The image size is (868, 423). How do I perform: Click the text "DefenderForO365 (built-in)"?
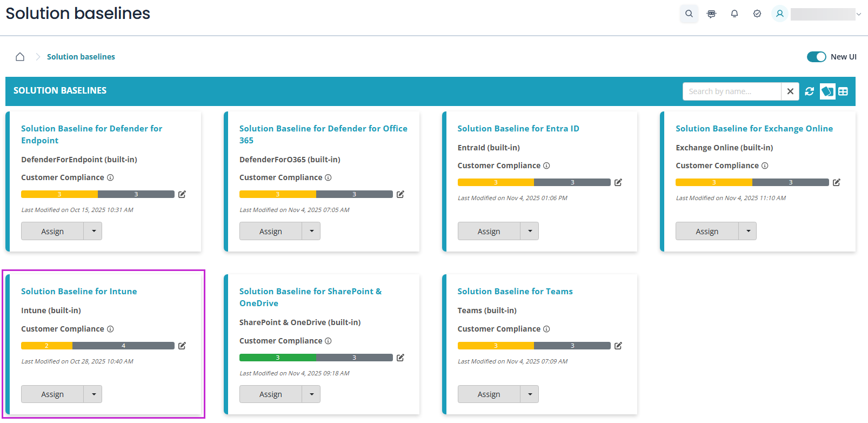tap(290, 160)
